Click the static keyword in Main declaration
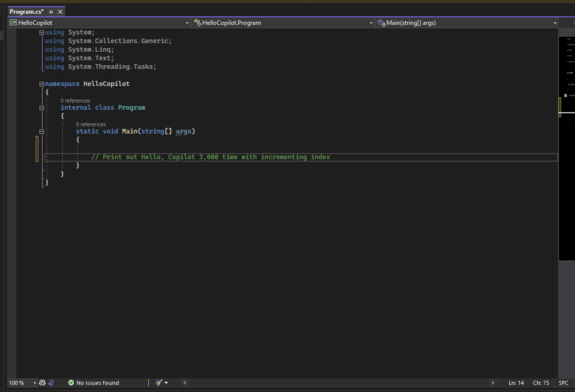The height and width of the screenshot is (392, 575). click(87, 131)
